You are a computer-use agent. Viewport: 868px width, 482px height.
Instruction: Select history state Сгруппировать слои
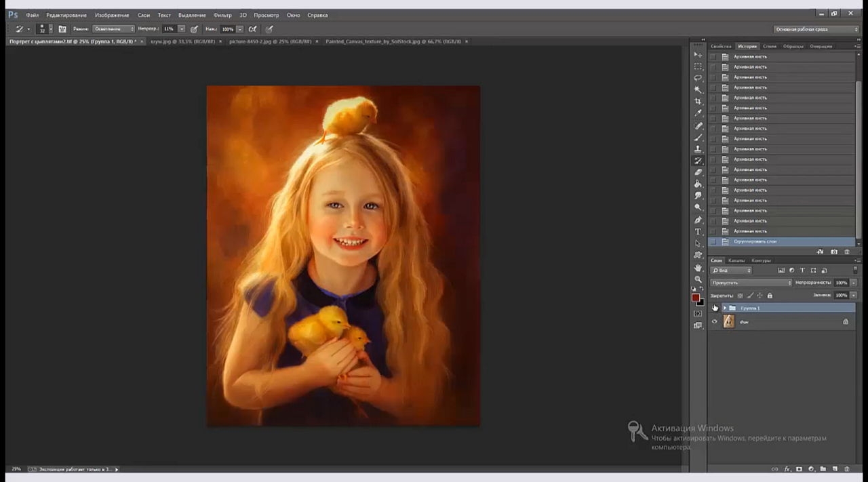782,241
